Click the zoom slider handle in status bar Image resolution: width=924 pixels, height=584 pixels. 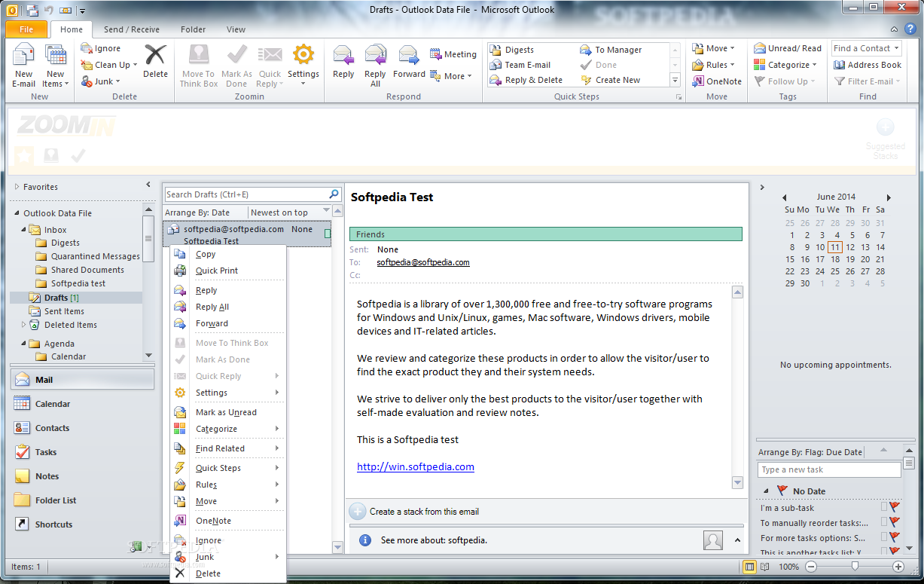(854, 566)
